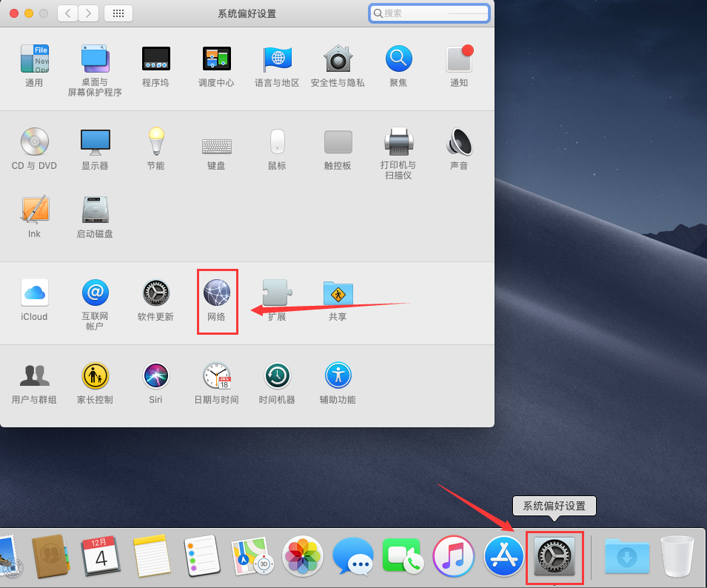
Task: Click the forward navigation arrow
Action: pyautogui.click(x=88, y=13)
